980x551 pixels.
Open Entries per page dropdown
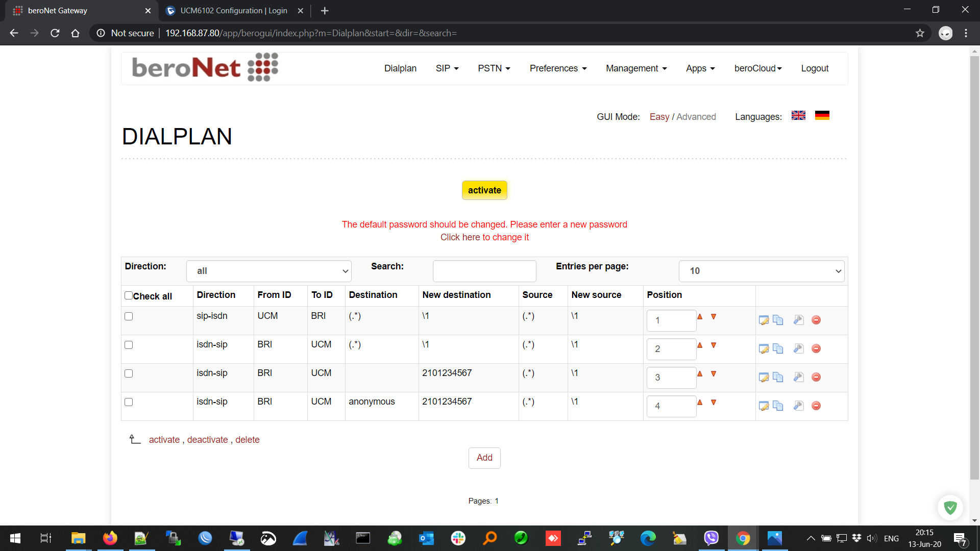point(761,271)
